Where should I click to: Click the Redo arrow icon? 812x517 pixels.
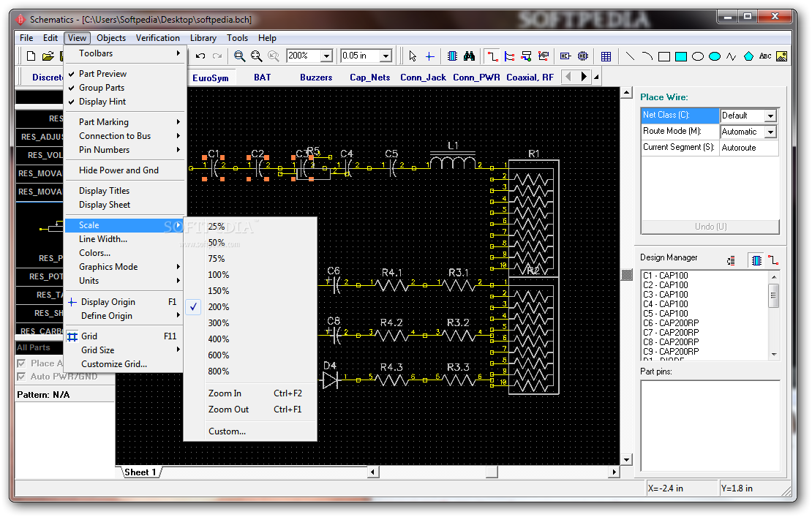[x=217, y=56]
